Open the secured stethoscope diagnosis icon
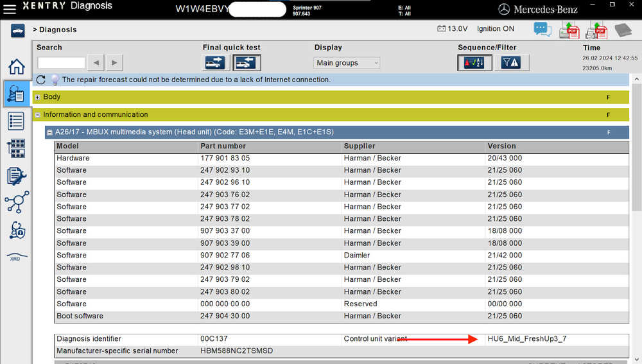Screen dimensions: 642x364 click(17, 230)
